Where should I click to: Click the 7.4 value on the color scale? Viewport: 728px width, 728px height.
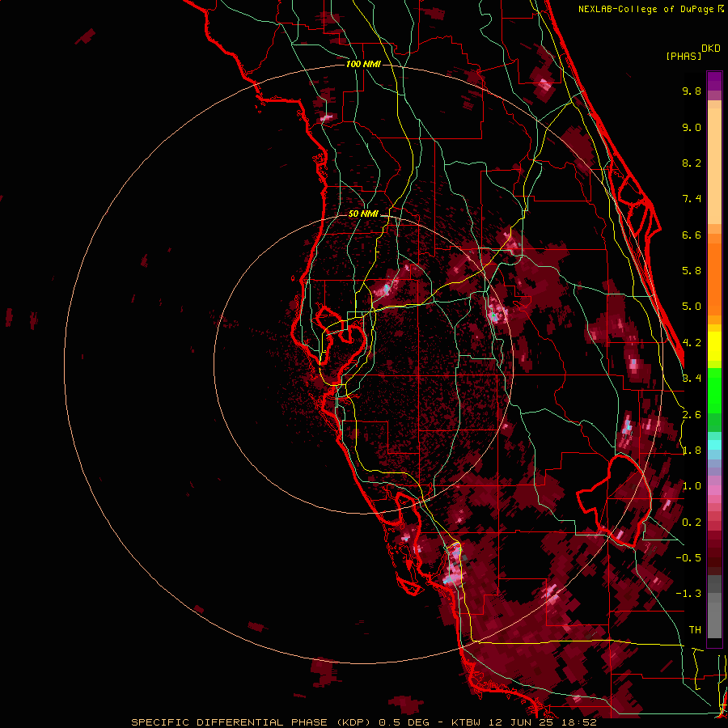pyautogui.click(x=692, y=199)
